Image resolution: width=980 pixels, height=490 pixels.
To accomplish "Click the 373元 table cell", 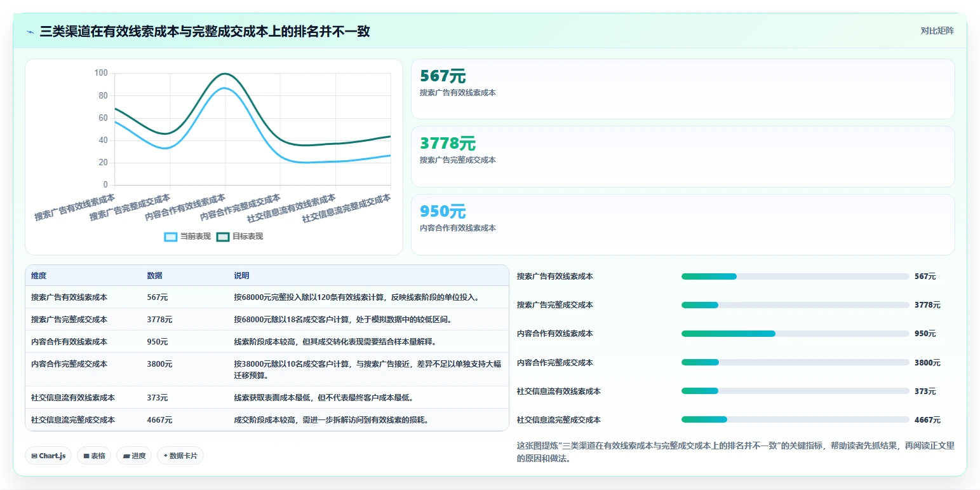I will (x=158, y=398).
